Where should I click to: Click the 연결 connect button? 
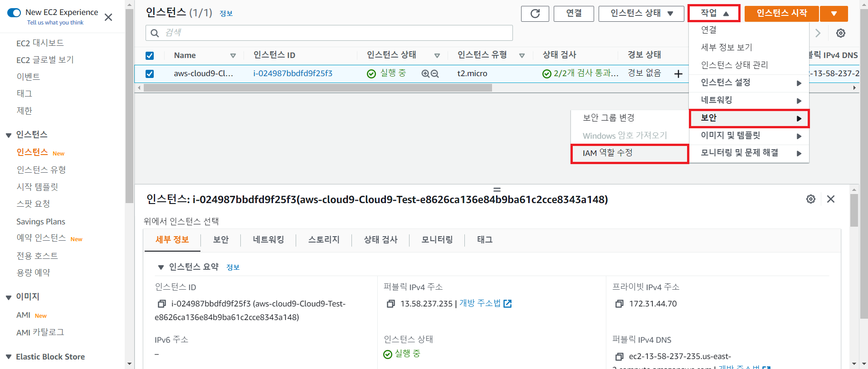coord(574,14)
